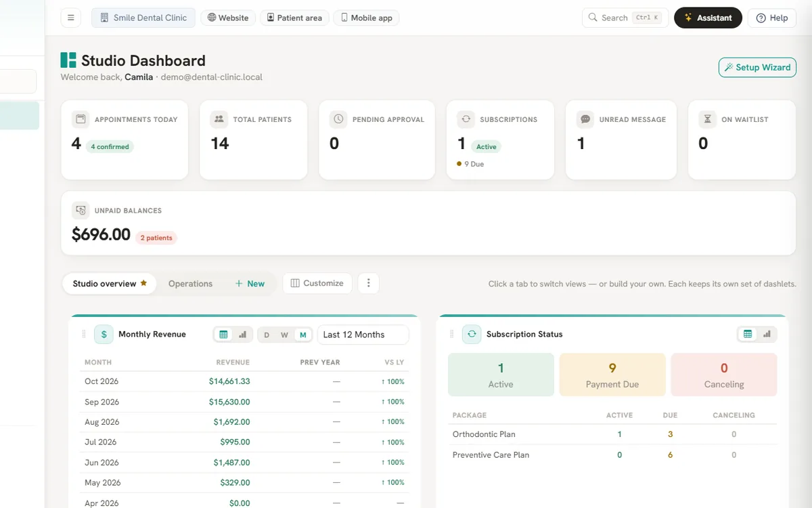The height and width of the screenshot is (508, 812).
Task: Switch to the Operations tab
Action: click(190, 283)
